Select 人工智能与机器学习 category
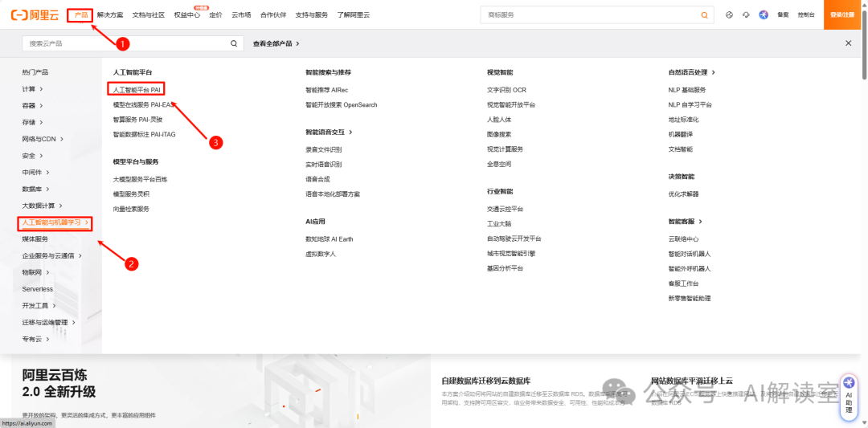The height and width of the screenshot is (428, 868). [55, 222]
